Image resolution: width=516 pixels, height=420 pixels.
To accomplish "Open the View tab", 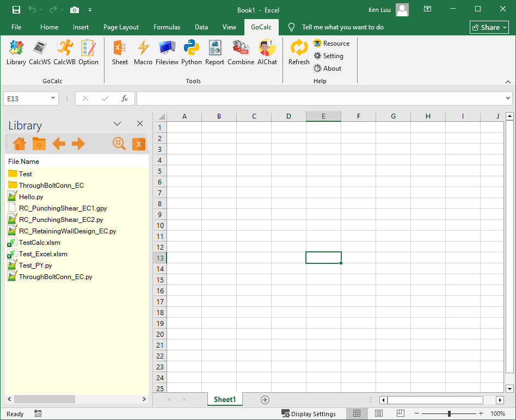I will point(229,27).
